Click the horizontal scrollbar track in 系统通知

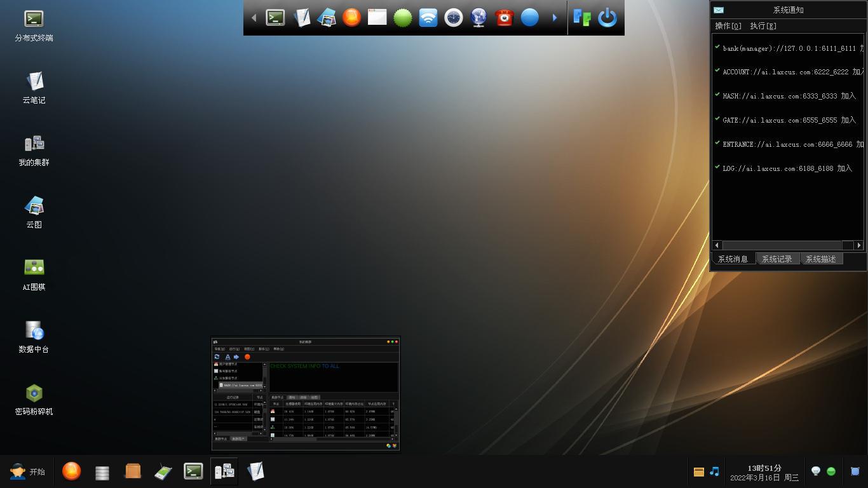(788, 245)
